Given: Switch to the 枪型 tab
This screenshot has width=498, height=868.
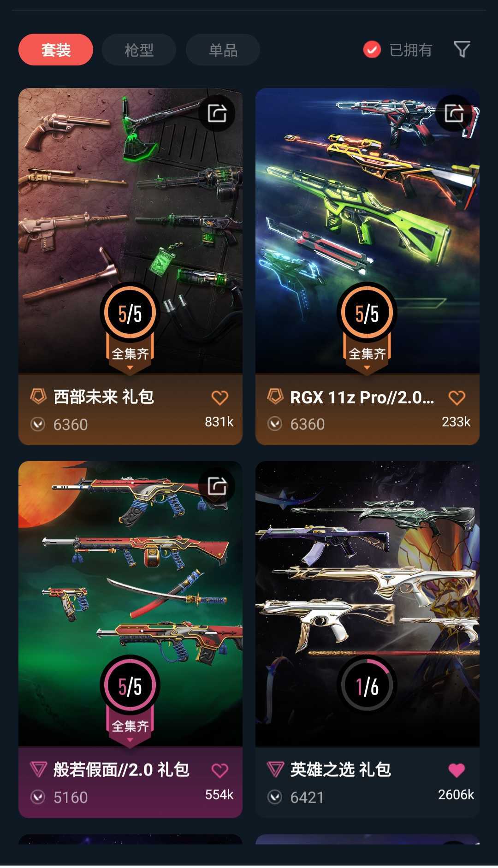Looking at the screenshot, I should (139, 49).
